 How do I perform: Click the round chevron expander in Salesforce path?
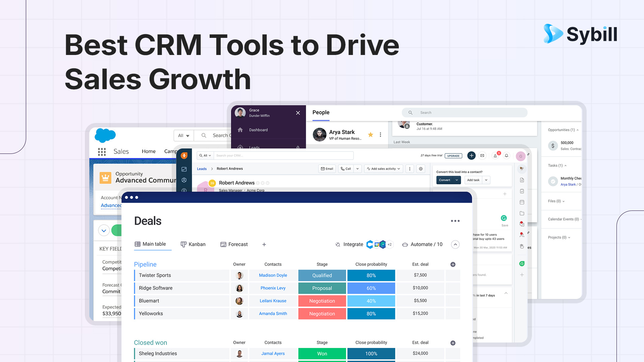[104, 231]
